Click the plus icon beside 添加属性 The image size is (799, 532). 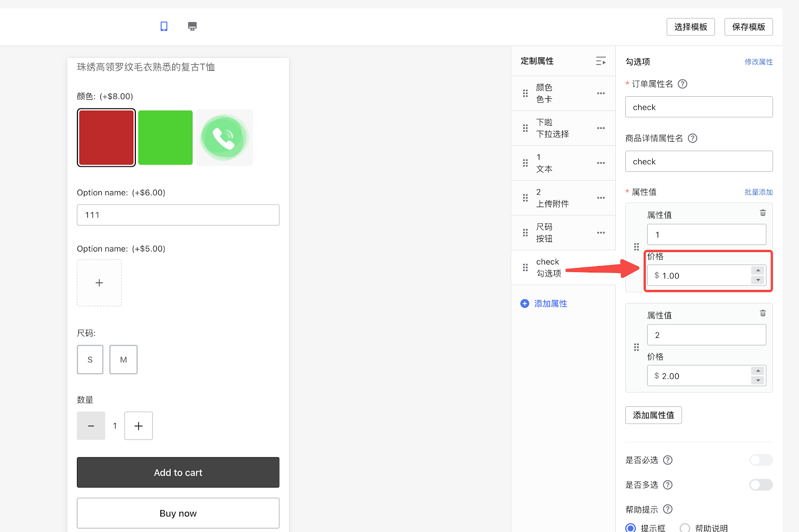pos(525,303)
